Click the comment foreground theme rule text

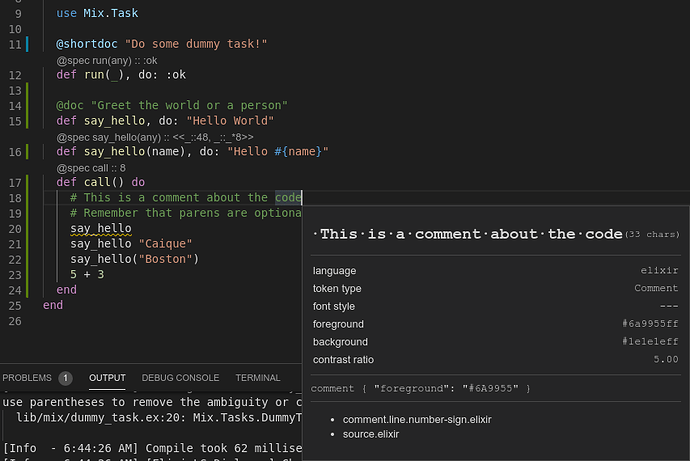[421, 388]
